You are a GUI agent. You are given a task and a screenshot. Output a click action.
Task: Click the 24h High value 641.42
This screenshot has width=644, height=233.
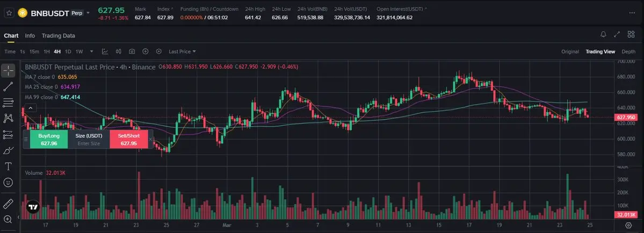coord(253,18)
